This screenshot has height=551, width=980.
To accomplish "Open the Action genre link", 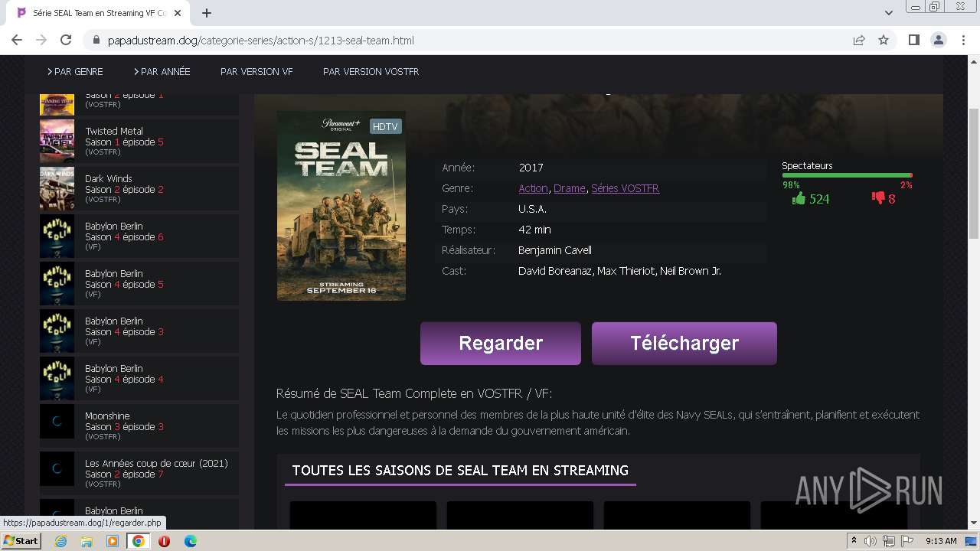I will [x=533, y=188].
